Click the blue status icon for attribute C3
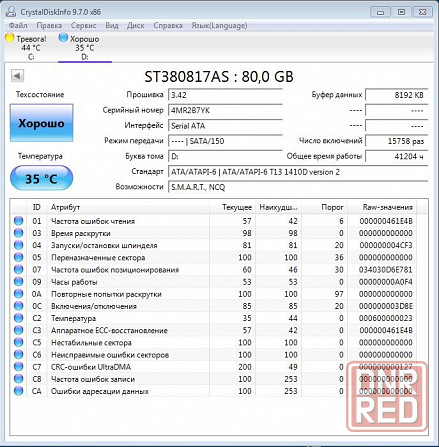The width and height of the screenshot is (439, 447). [19, 330]
